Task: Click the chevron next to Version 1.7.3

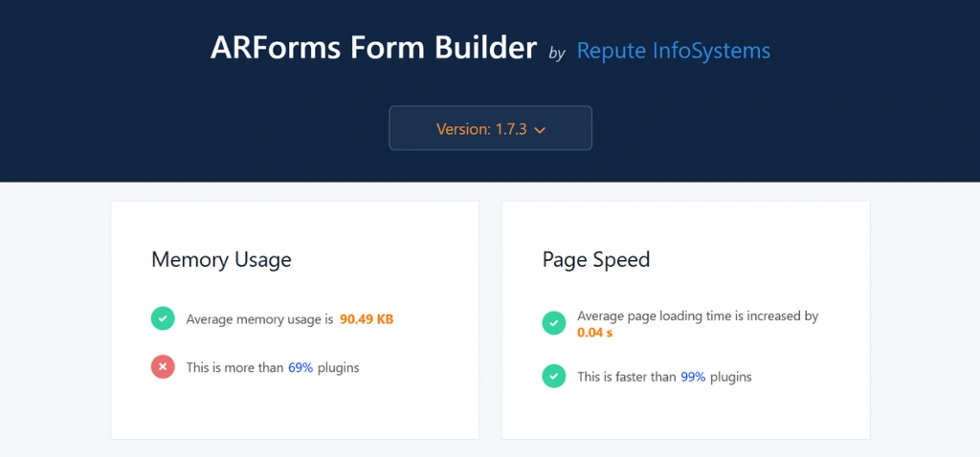Action: point(540,130)
